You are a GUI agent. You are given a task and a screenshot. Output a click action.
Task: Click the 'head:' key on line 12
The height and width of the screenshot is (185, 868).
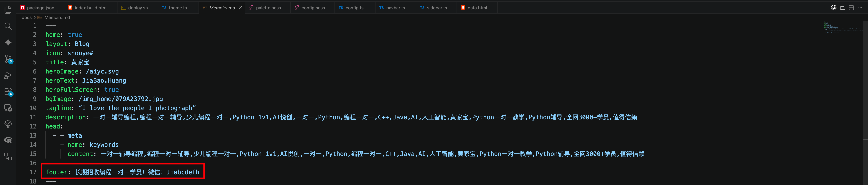[54, 126]
